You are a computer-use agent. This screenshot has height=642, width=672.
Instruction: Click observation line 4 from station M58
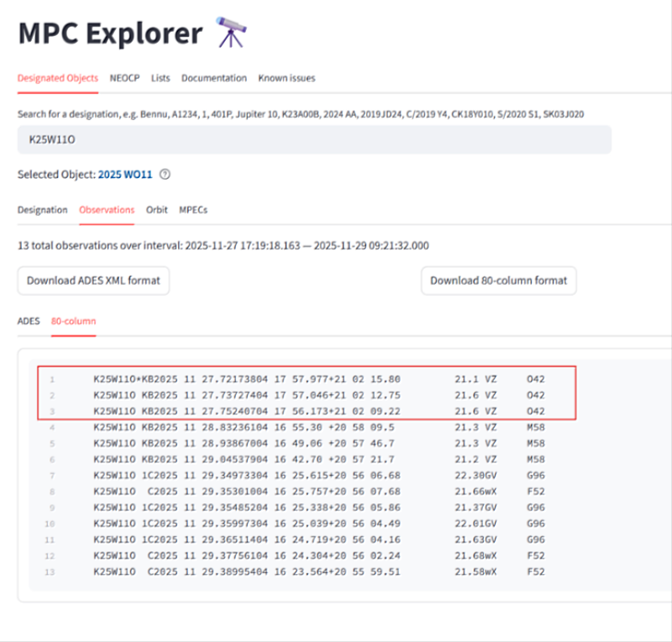pyautogui.click(x=319, y=427)
